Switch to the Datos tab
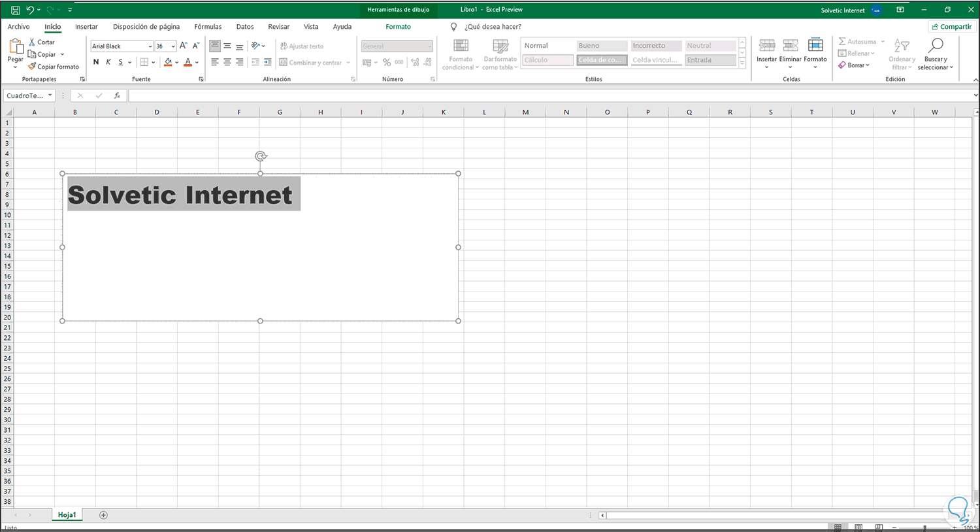 coord(245,27)
